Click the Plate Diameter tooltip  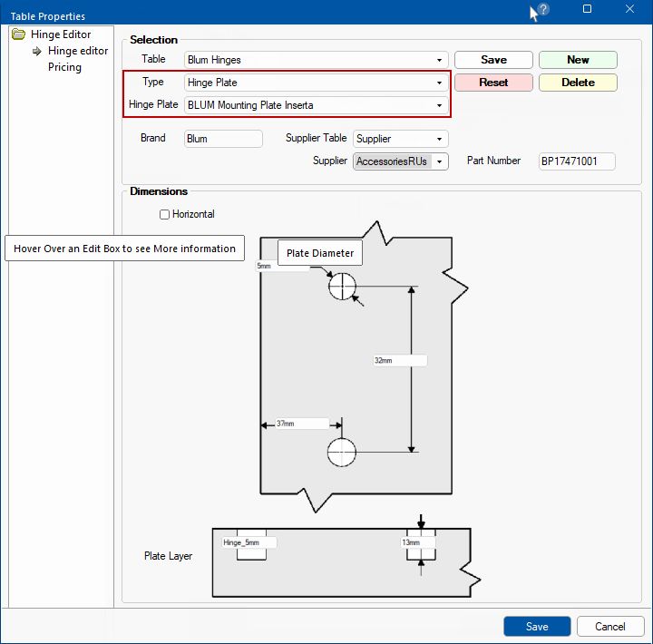(x=320, y=253)
